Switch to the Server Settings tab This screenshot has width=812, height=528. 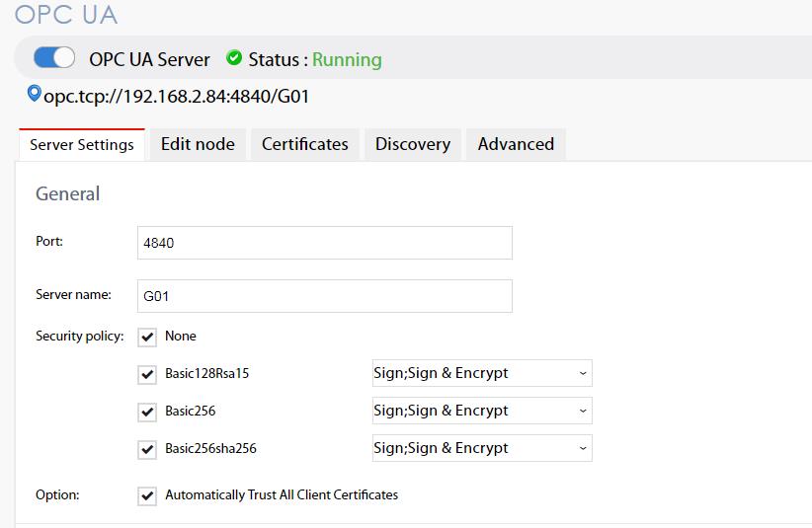click(82, 144)
